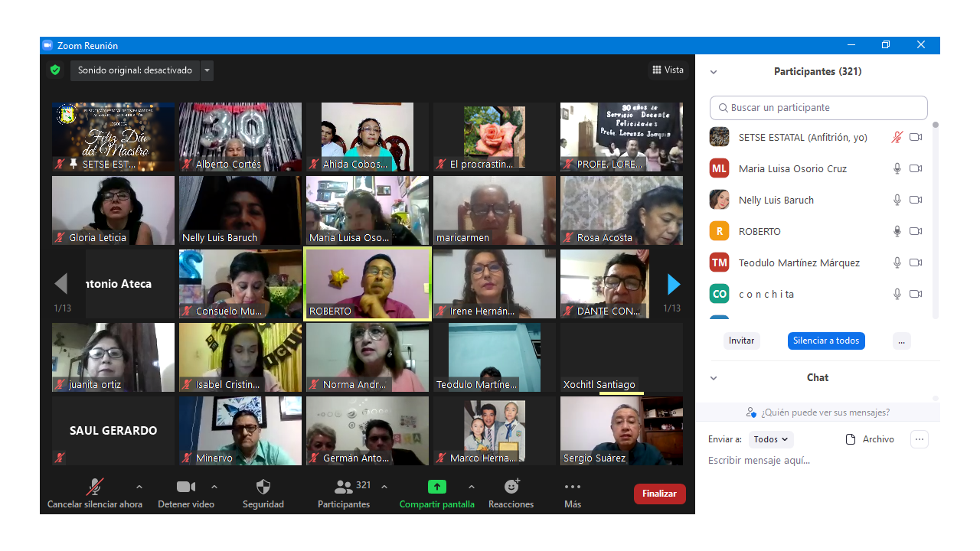
Task: Open participants more options '...' button
Action: point(902,341)
